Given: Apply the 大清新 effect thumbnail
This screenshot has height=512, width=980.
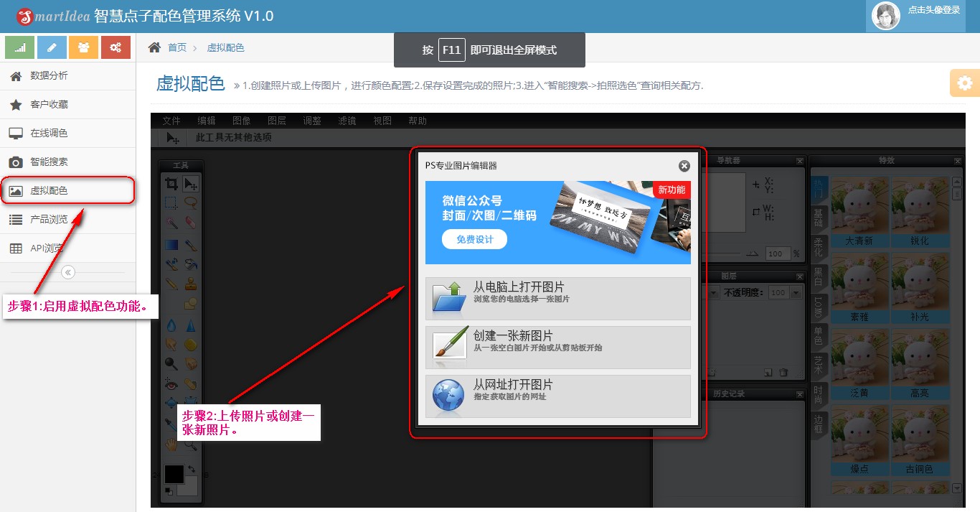Looking at the screenshot, I should pyautogui.click(x=858, y=212).
